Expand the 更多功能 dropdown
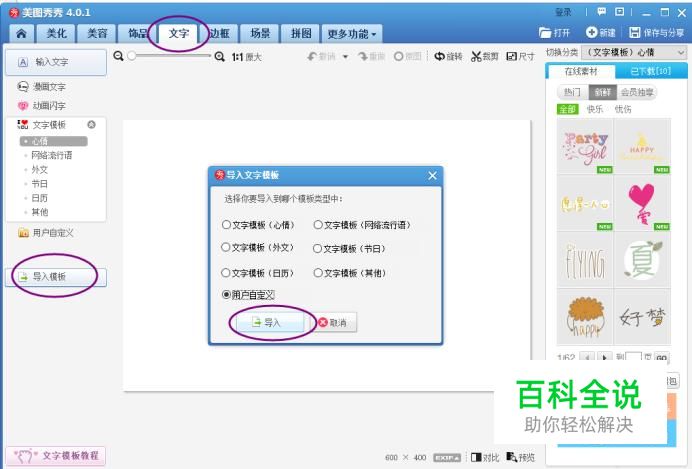 coord(352,34)
